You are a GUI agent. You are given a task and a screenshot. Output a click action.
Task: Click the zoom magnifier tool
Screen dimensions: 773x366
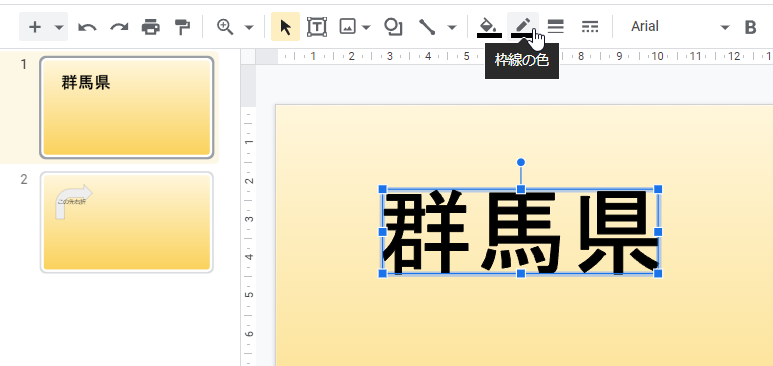pos(225,27)
